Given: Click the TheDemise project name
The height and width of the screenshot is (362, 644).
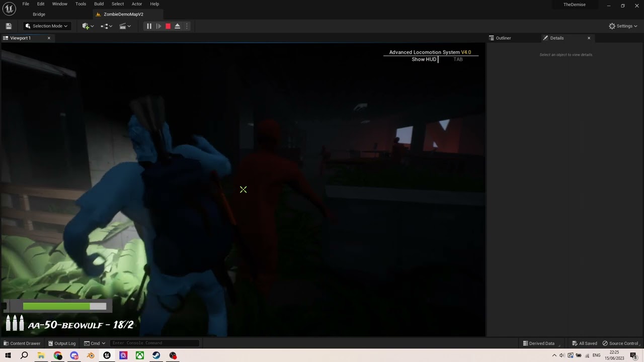Looking at the screenshot, I should pos(574,5).
